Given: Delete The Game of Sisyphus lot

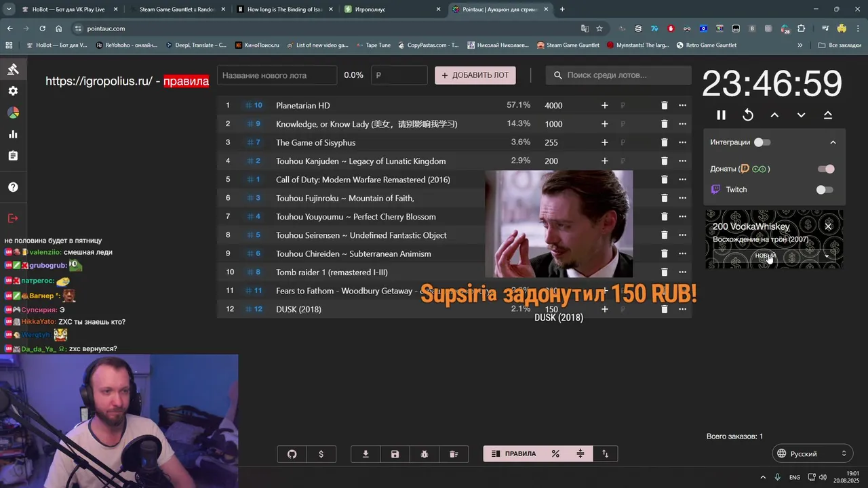Looking at the screenshot, I should [665, 142].
